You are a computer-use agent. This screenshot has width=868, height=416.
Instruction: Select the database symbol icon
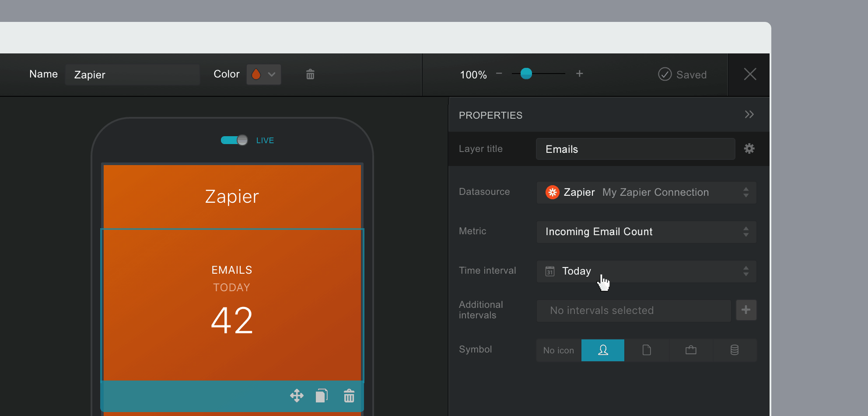(735, 350)
